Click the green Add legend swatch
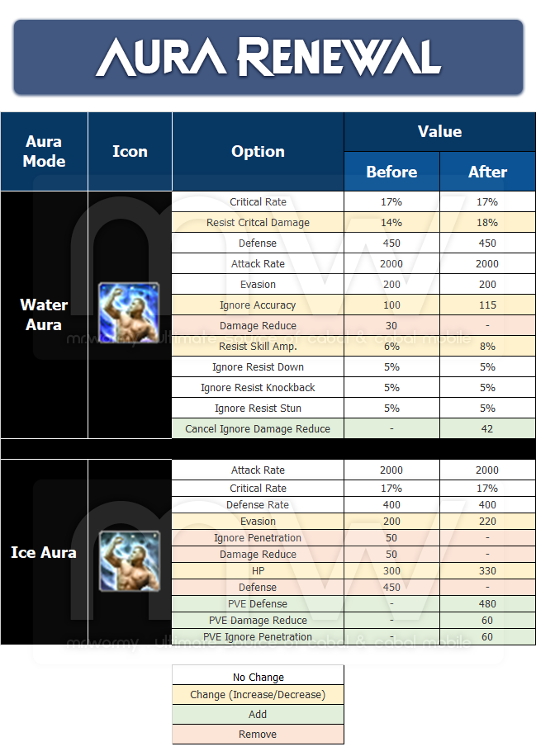This screenshot has height=756, width=536. (258, 715)
